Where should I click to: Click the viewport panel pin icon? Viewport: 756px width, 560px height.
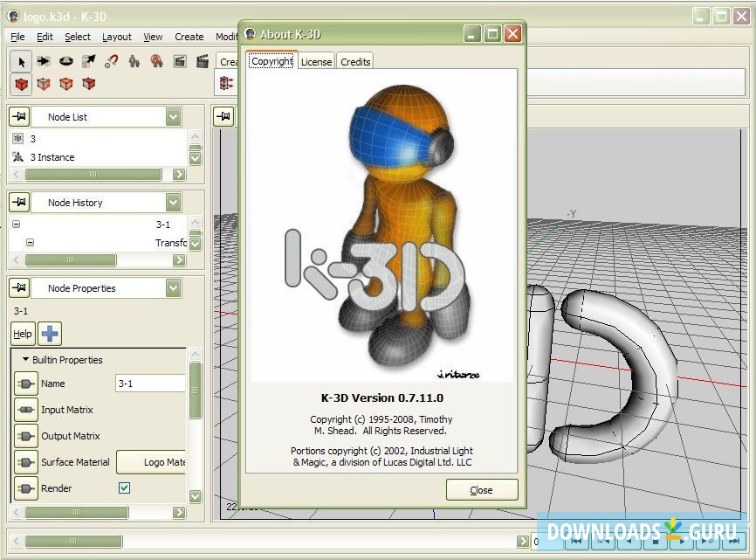tap(223, 116)
